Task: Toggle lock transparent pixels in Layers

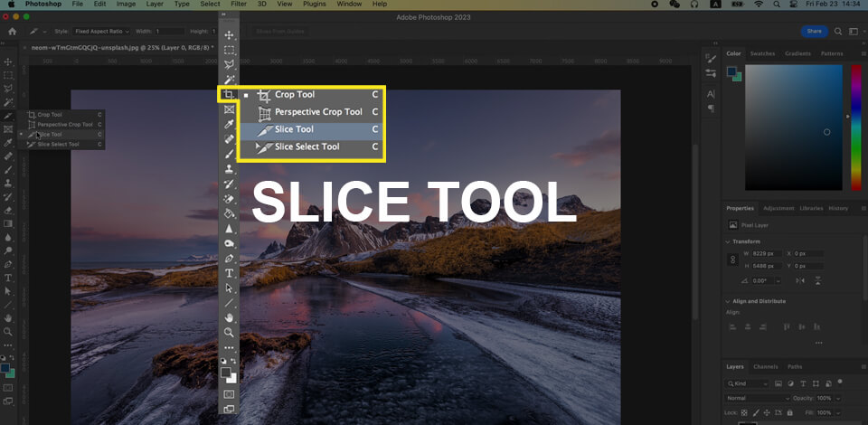Action: click(744, 413)
